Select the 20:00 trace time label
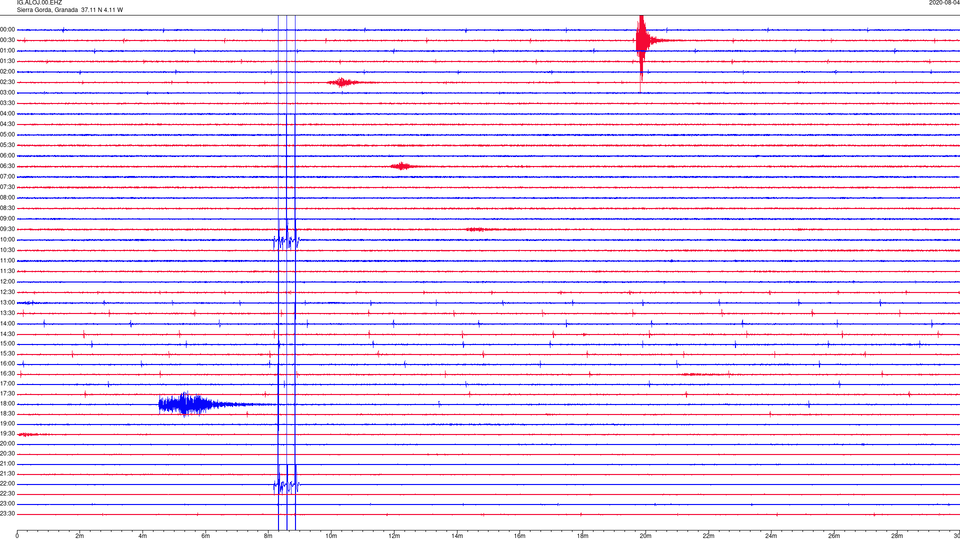The width and height of the screenshot is (960, 540). (7, 443)
